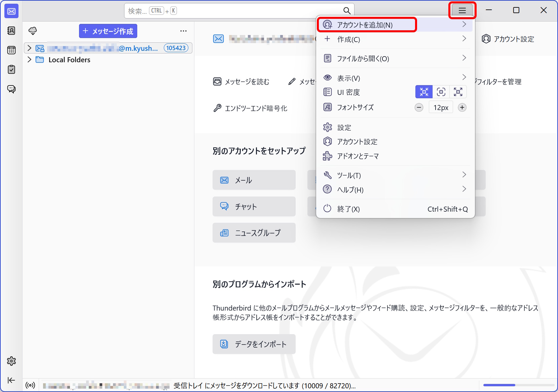Open Settings via the sidebar gear icon
Screen dimensions: 558x392
click(11, 361)
